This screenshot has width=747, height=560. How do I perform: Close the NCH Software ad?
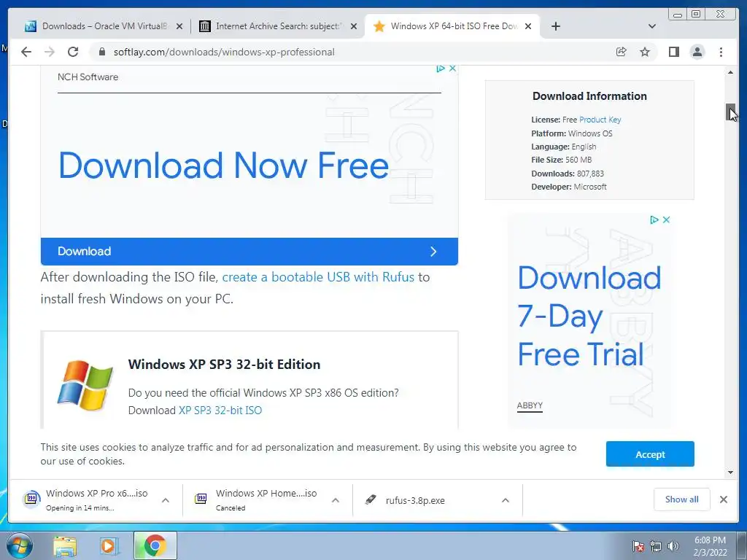[452, 69]
